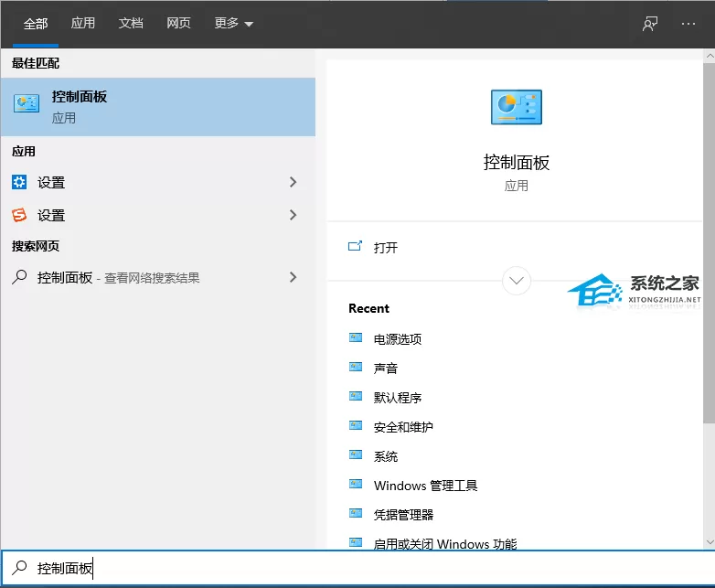
Task: Click 打开 to launch Control Panel
Action: 386,247
